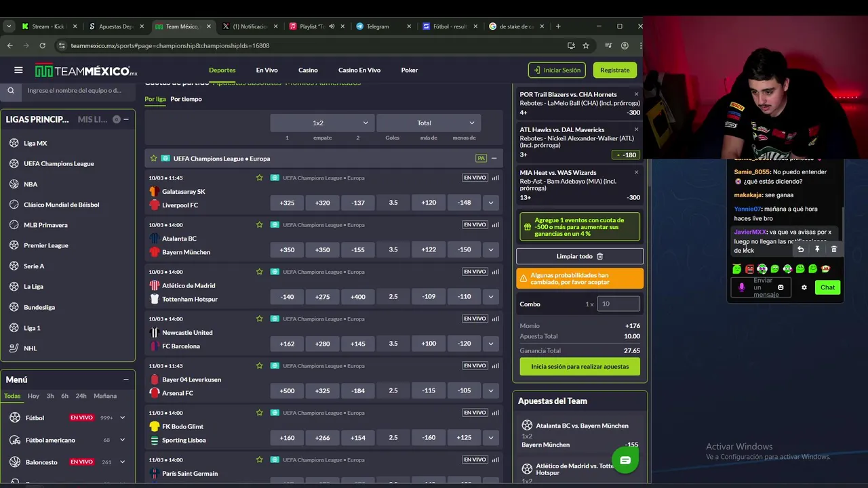
Task: Expand more markets for Atlético vs Tottenham
Action: [x=491, y=296]
